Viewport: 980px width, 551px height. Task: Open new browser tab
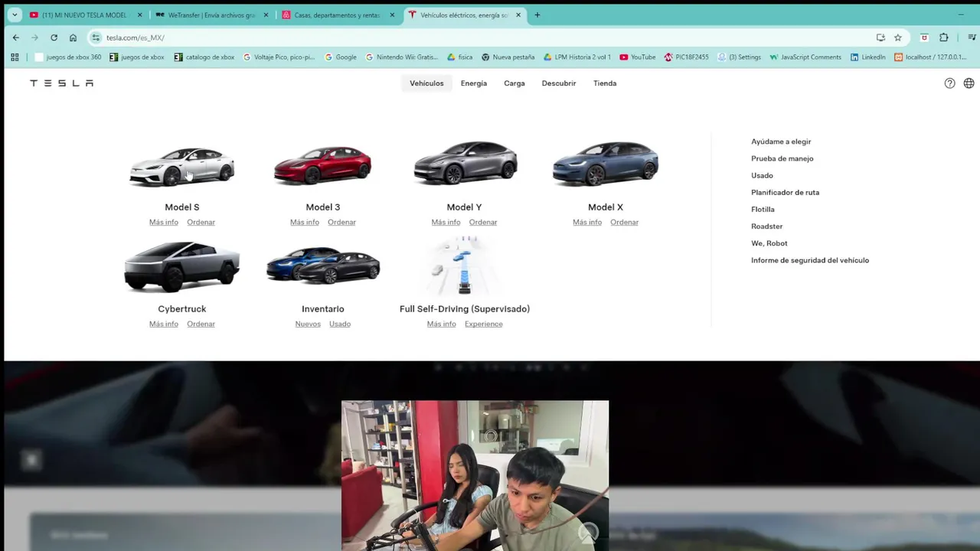[537, 15]
